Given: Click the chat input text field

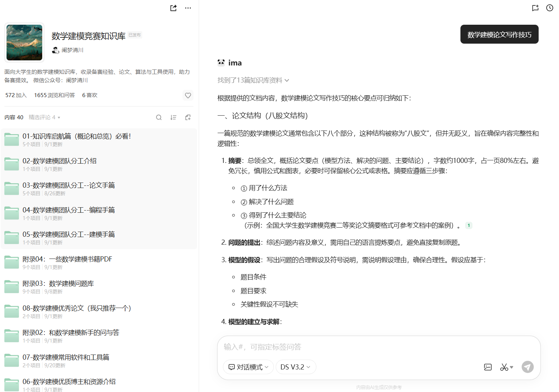Looking at the screenshot, I should [378, 347].
